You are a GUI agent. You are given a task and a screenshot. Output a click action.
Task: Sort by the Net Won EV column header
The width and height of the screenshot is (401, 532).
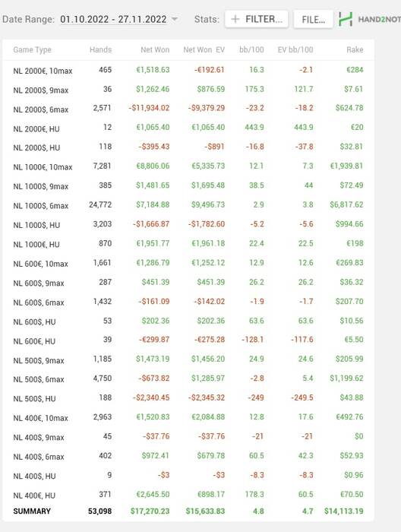(x=204, y=50)
